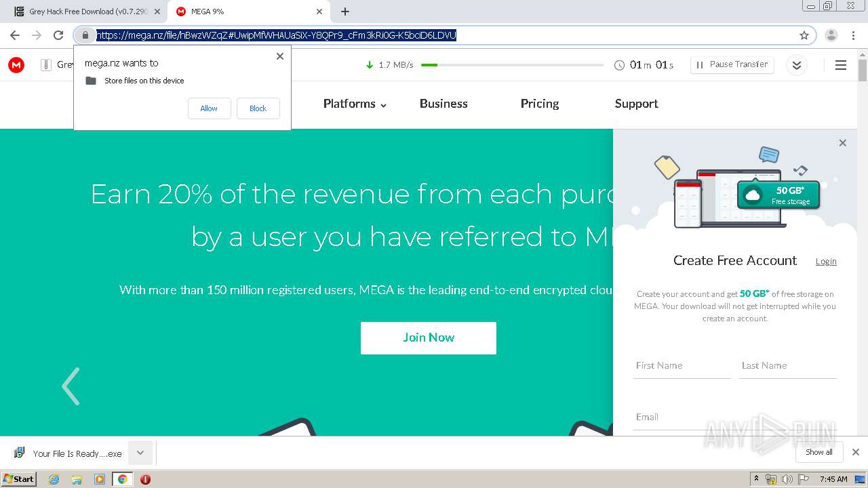
Task: Click Chrome icon in taskbar
Action: tap(122, 479)
